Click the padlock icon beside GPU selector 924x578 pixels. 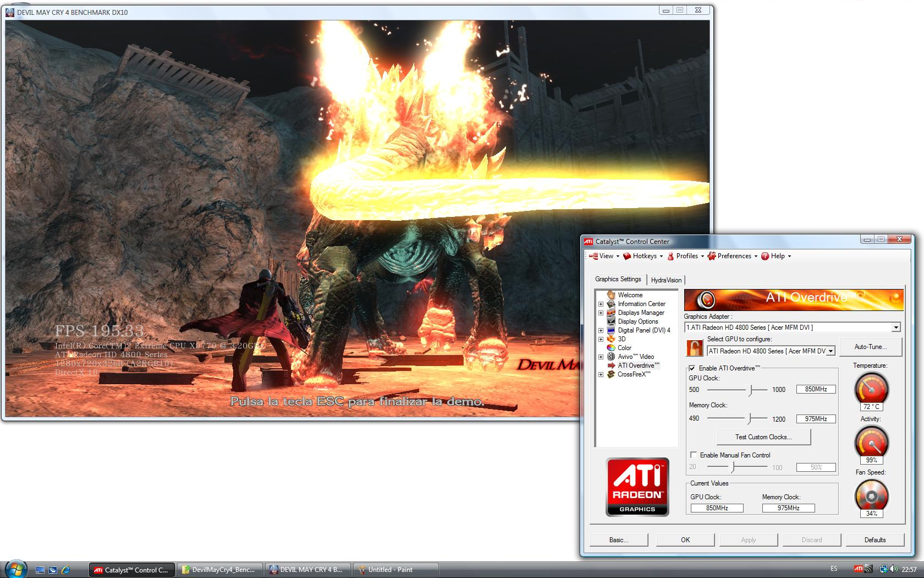(695, 348)
